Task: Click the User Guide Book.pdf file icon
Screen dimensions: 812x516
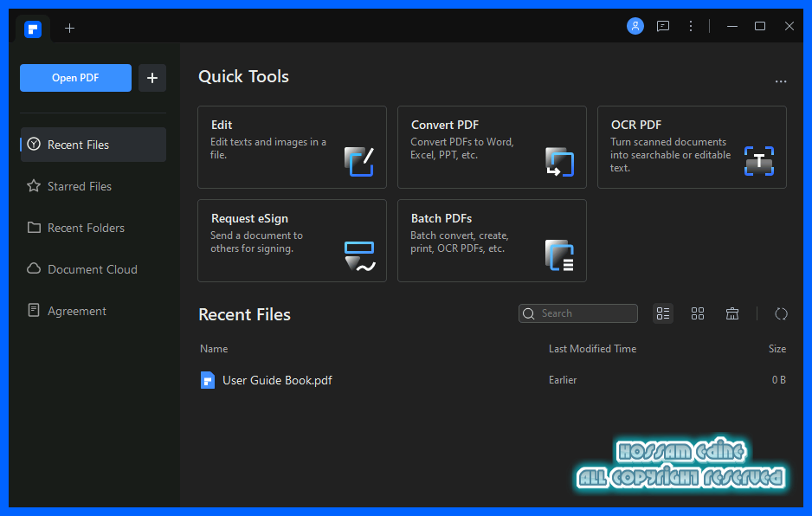Action: point(208,380)
